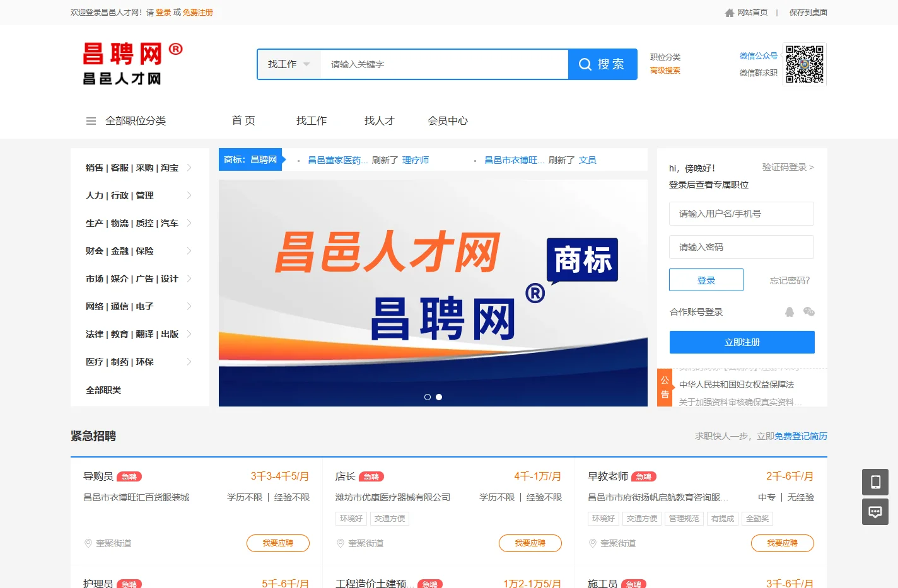Focus the password input field
Image resolution: width=898 pixels, height=588 pixels.
click(742, 247)
